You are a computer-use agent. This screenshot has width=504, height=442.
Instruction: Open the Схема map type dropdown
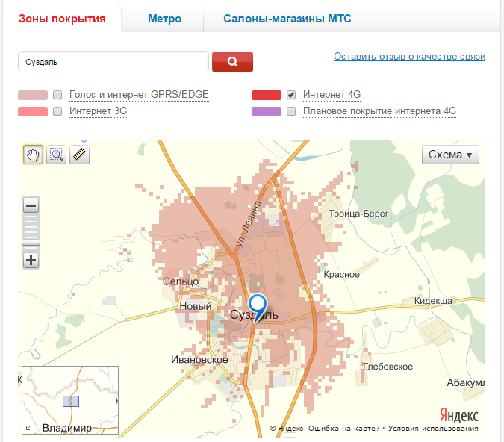[450, 155]
